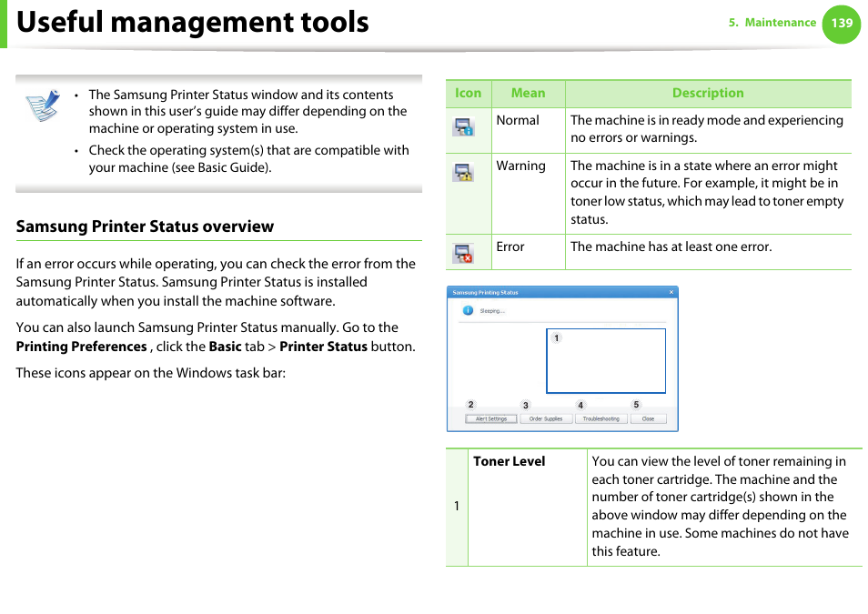This screenshot has width=868, height=614.
Task: Click the 'Icon' column header
Action: click(469, 93)
